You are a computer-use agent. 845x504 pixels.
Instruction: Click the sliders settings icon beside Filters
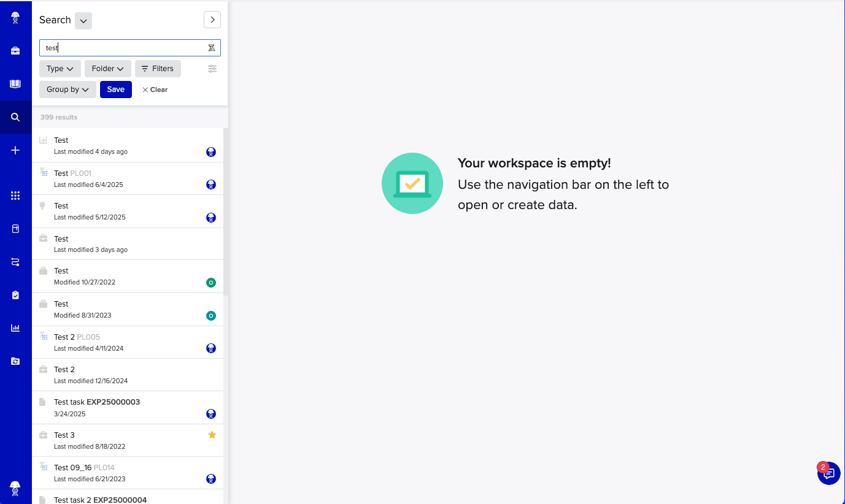pyautogui.click(x=212, y=69)
